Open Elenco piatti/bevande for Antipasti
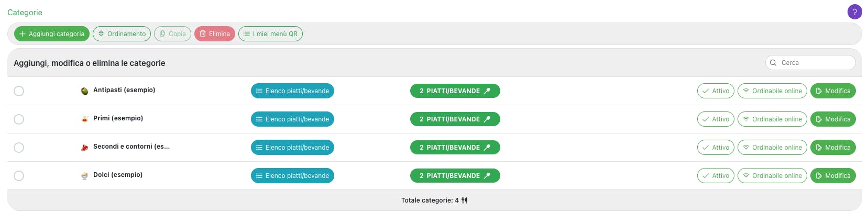Image resolution: width=868 pixels, height=213 pixels. [x=292, y=91]
